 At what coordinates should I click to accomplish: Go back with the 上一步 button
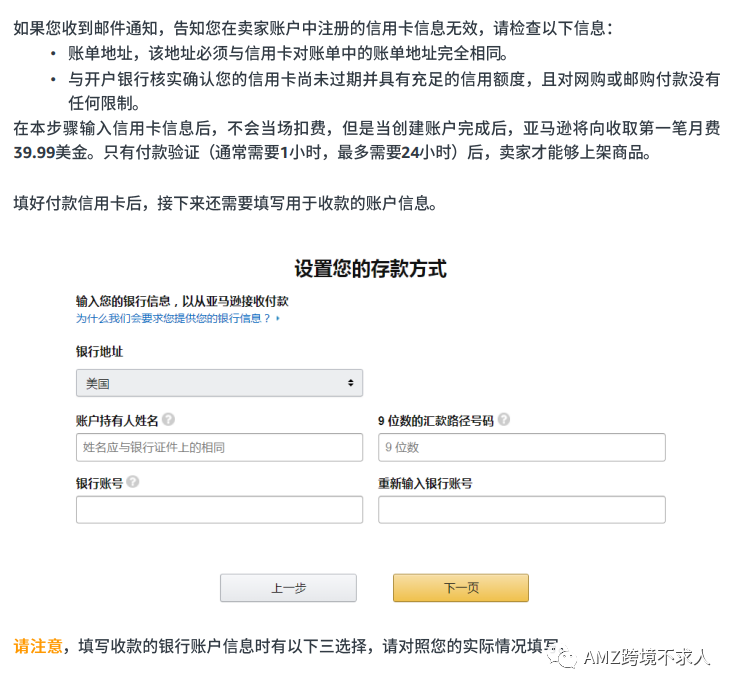pyautogui.click(x=288, y=588)
